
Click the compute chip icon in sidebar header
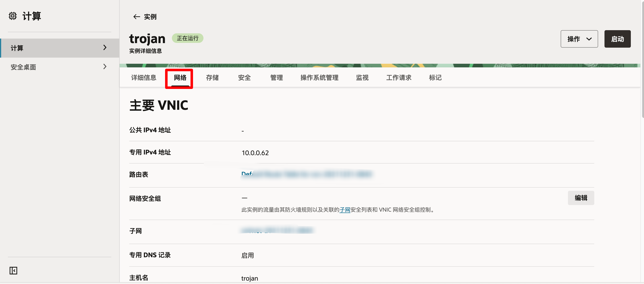pyautogui.click(x=12, y=16)
